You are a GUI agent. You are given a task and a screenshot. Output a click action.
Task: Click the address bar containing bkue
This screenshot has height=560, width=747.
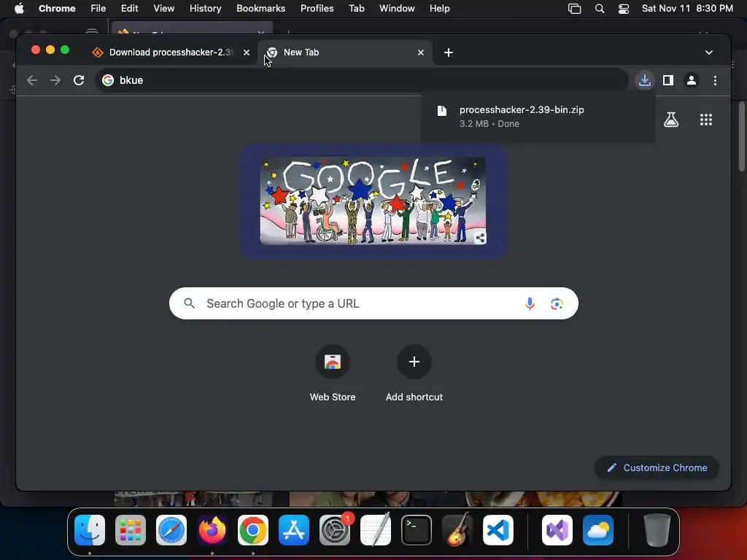pyautogui.click(x=362, y=80)
